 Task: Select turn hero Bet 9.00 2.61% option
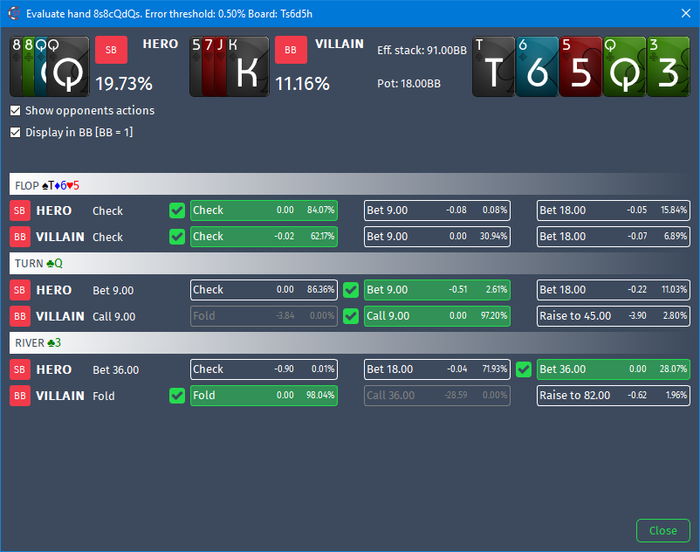(437, 290)
